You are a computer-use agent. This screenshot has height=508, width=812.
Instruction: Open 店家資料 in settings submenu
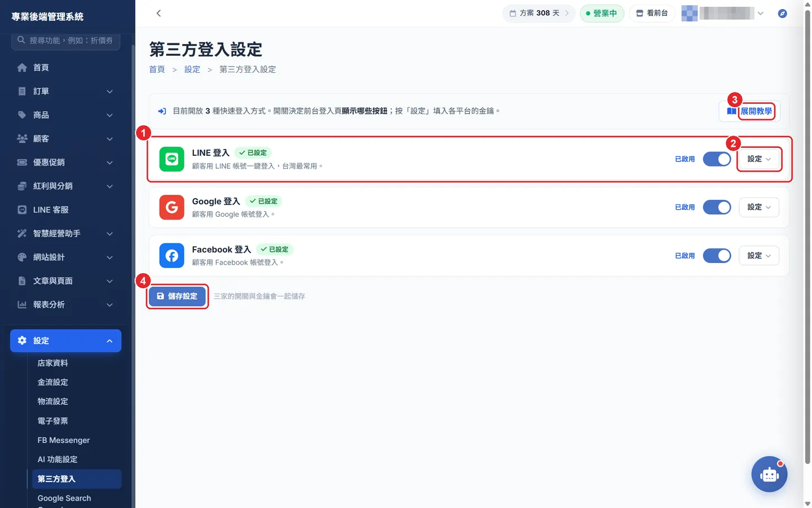coord(52,363)
